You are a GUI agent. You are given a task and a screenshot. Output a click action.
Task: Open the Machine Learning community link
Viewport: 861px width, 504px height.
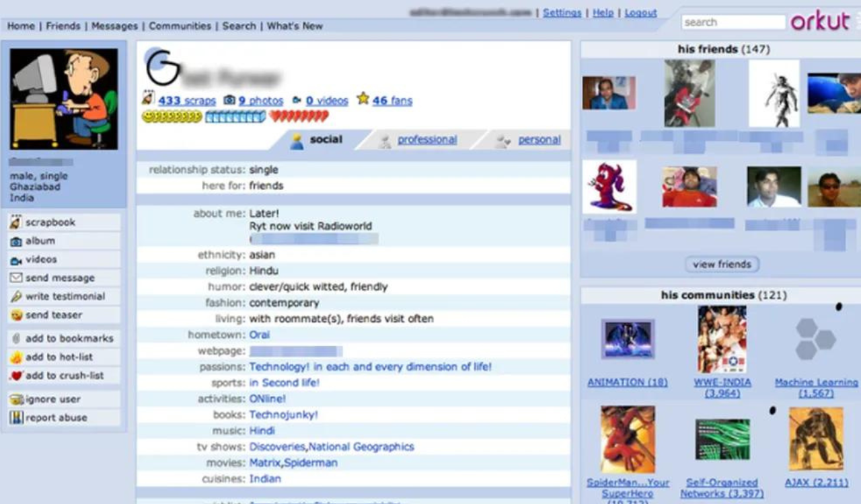click(816, 382)
